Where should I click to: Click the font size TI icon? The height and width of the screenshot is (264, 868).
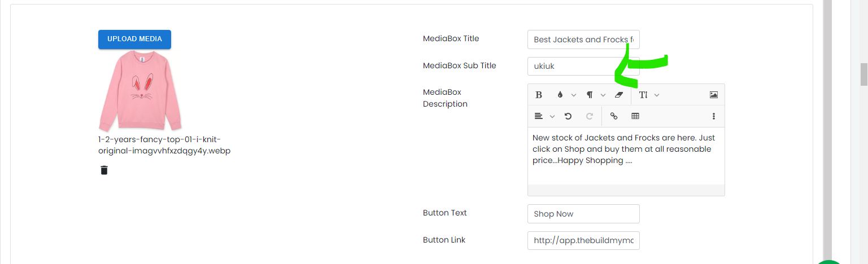pos(643,95)
